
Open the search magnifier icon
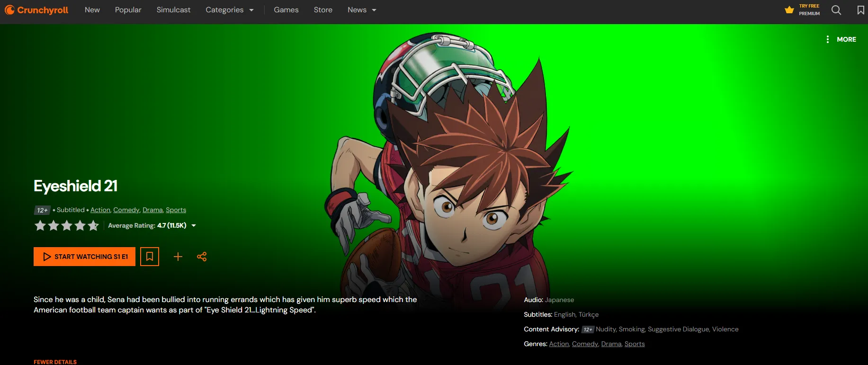836,10
